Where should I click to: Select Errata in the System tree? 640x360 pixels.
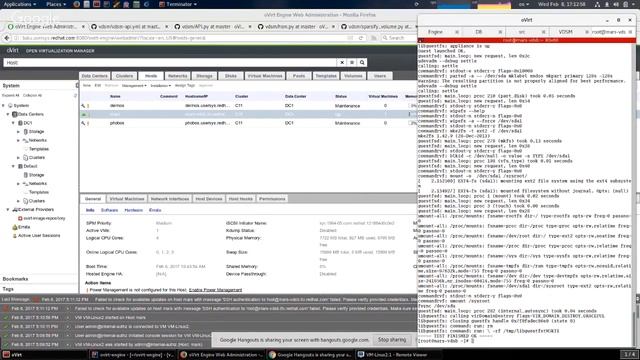coord(24,227)
